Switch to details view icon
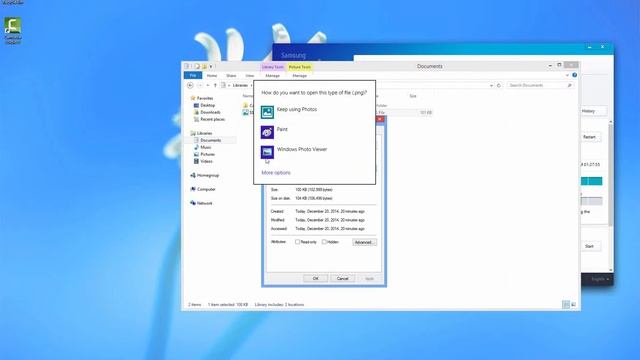Viewport: 640px width, 360px height. point(566,304)
